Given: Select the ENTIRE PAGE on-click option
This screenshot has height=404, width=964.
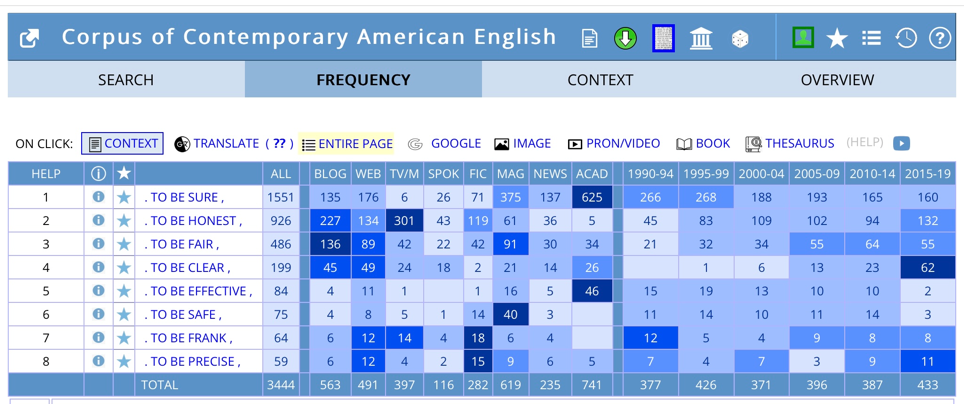Looking at the screenshot, I should pos(347,144).
